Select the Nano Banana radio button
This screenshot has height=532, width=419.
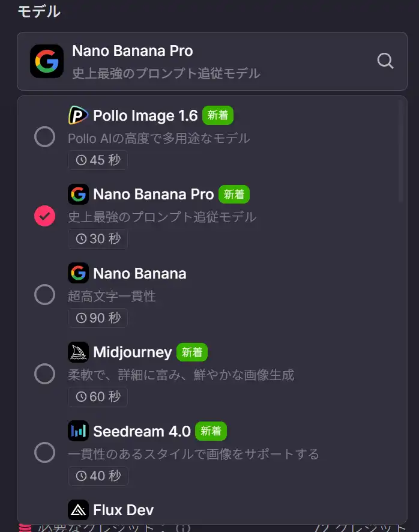(x=44, y=295)
